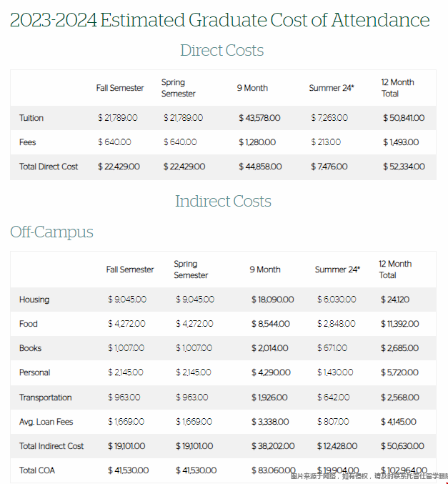Click the Personal row label
448x484 pixels.
tap(34, 372)
